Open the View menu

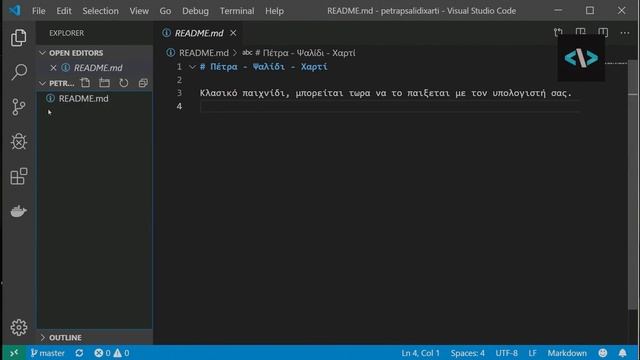(x=139, y=11)
